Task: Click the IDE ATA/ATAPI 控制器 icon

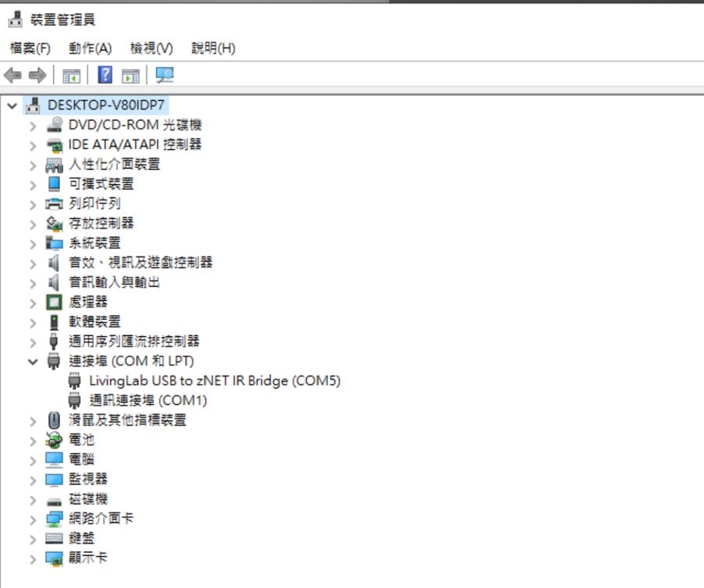Action: tap(55, 144)
